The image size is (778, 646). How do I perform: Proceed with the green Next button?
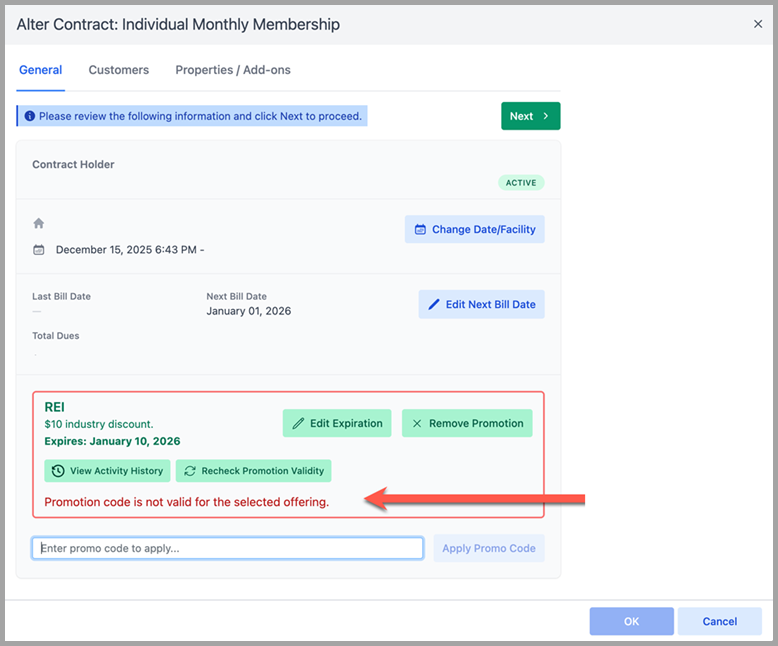[530, 116]
